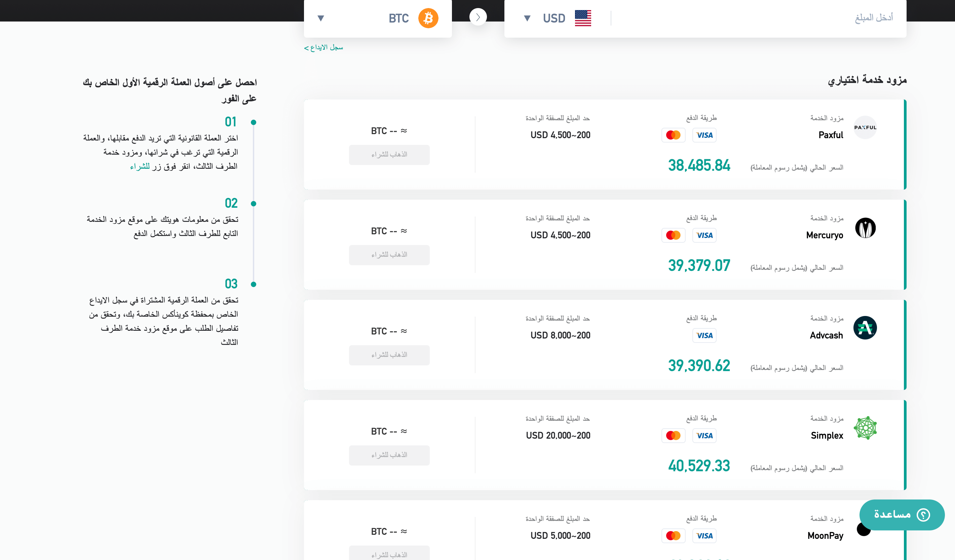Image resolution: width=955 pixels, height=560 pixels.
Task: Open the BTC cryptocurrency dropdown arrow
Action: [320, 18]
